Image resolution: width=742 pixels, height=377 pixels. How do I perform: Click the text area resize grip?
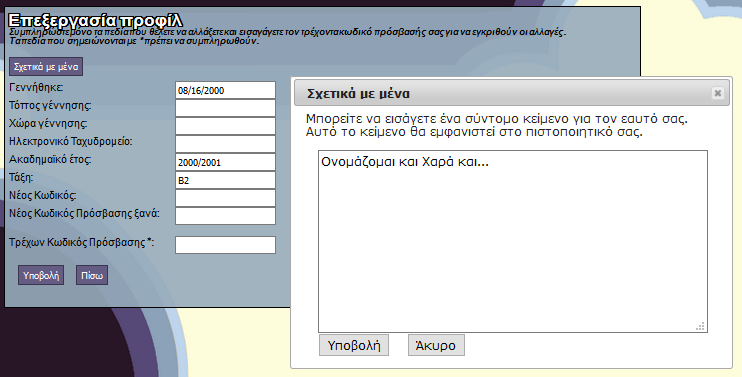coord(701,326)
